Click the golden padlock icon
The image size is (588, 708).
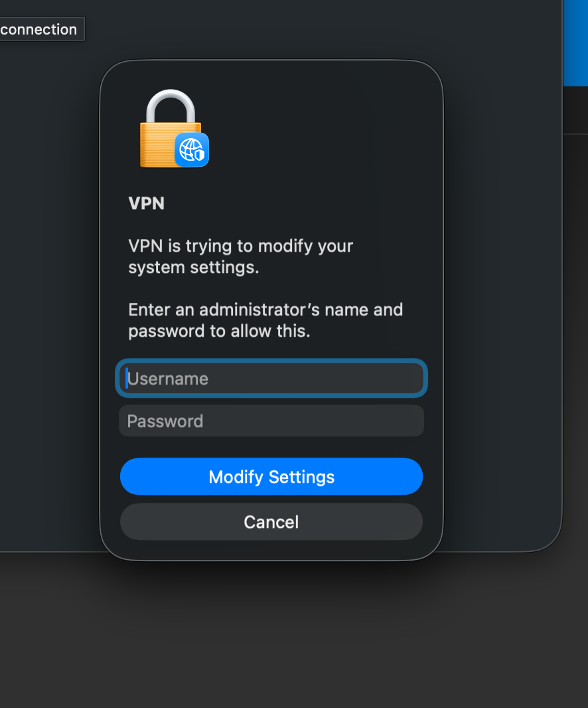[166, 143]
